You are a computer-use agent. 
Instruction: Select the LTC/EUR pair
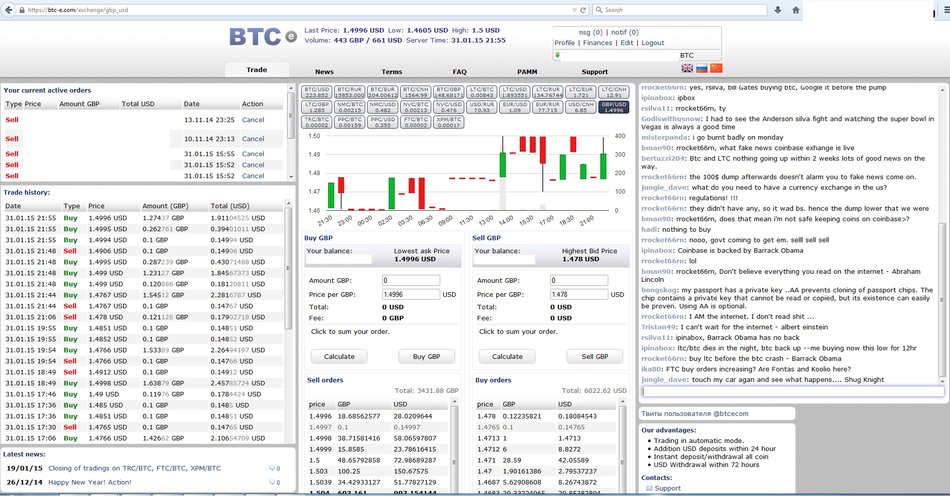580,92
